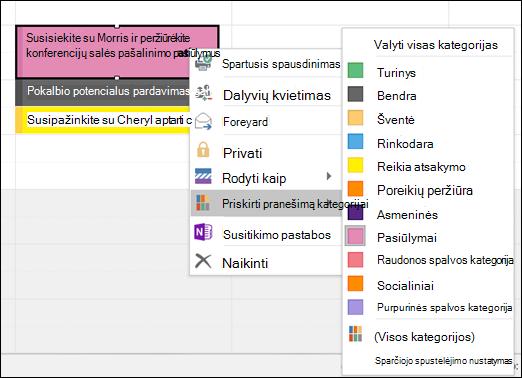Pick the blue Rinkodara swatch
Viewport: 522px width, 378px height.
pos(355,142)
